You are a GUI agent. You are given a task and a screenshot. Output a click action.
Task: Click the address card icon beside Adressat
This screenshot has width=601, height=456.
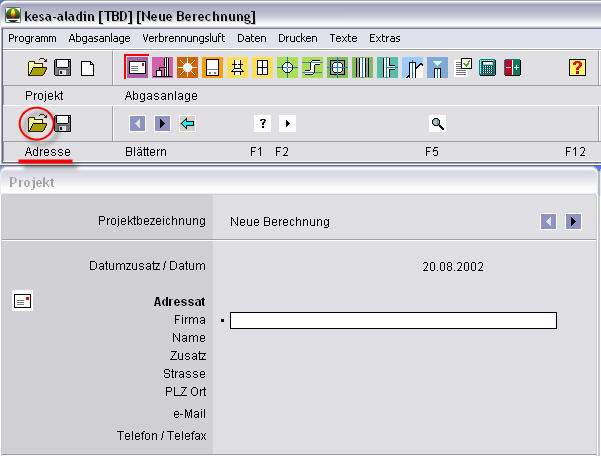coord(22,301)
